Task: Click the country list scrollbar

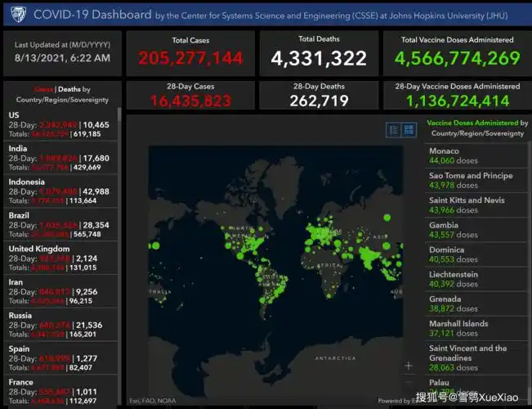Action: click(x=120, y=245)
